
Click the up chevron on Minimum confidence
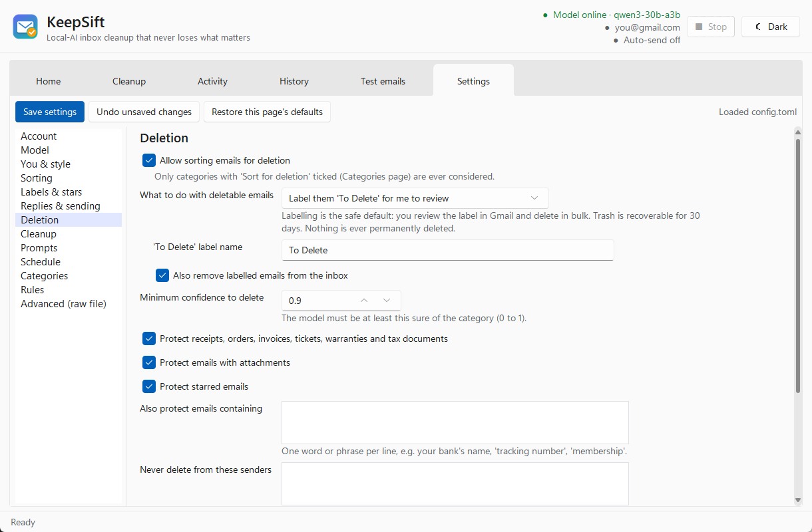pos(364,301)
